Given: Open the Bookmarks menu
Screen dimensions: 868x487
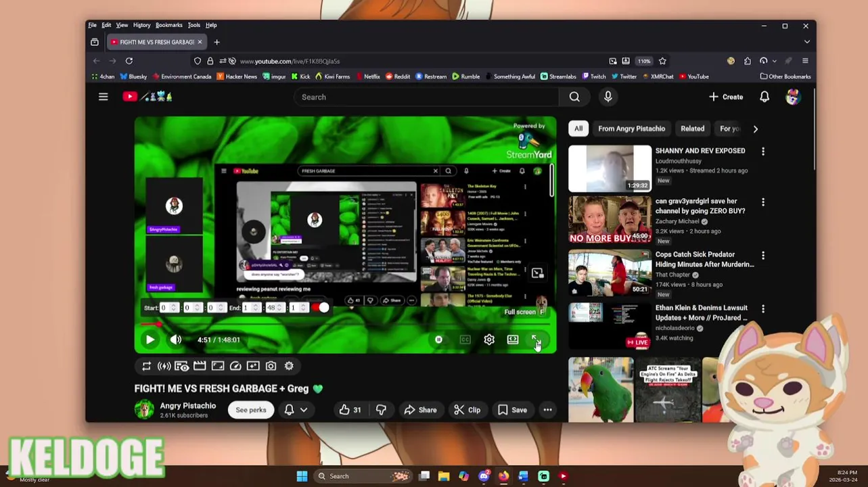Looking at the screenshot, I should pos(168,25).
